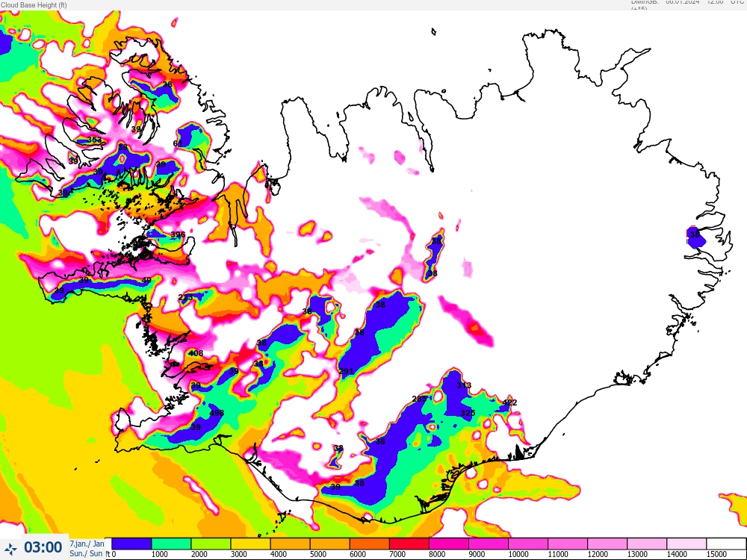
Task: Pick the yellow 3000–4000 ft legend swatch
Action: pos(250,544)
